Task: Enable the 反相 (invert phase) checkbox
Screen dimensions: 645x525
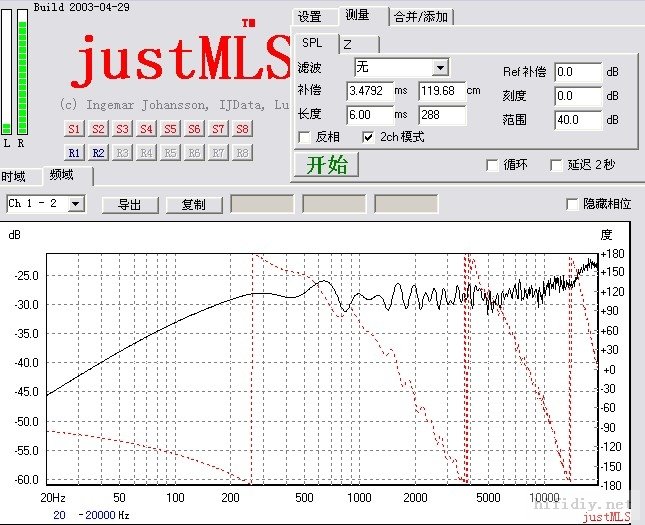Action: point(304,137)
